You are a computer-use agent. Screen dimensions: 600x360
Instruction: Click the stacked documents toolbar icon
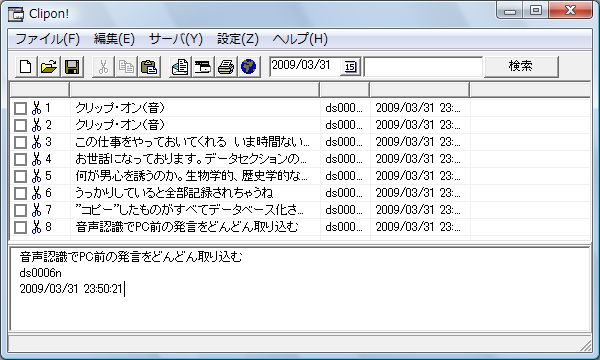(x=180, y=67)
